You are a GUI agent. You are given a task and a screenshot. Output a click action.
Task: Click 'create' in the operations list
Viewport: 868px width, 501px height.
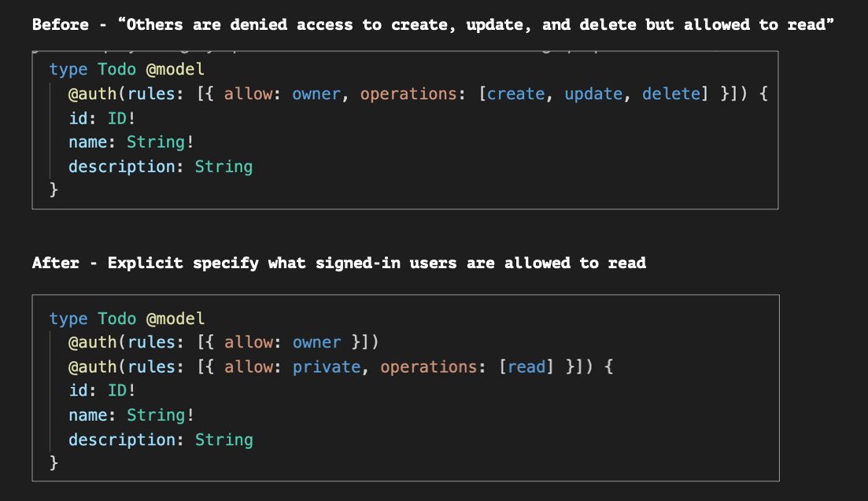click(x=515, y=94)
